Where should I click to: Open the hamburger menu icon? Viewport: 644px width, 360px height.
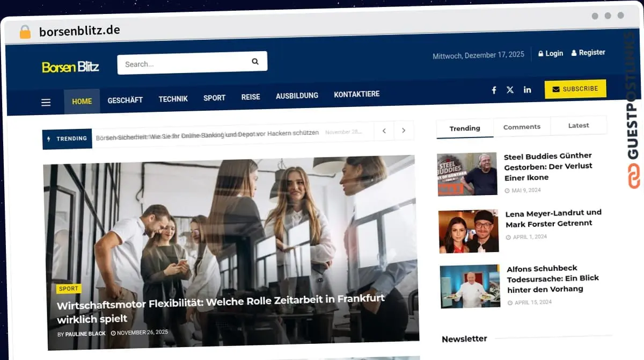(46, 102)
